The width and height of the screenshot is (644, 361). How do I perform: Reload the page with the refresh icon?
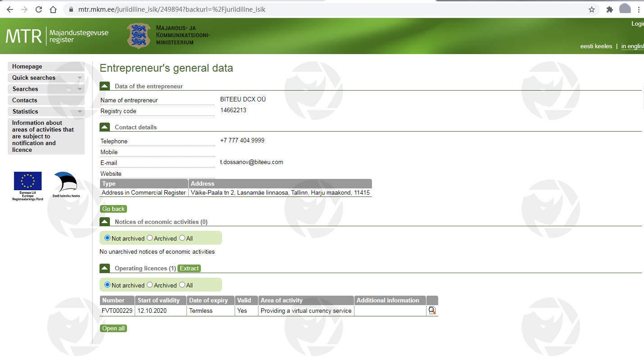39,9
